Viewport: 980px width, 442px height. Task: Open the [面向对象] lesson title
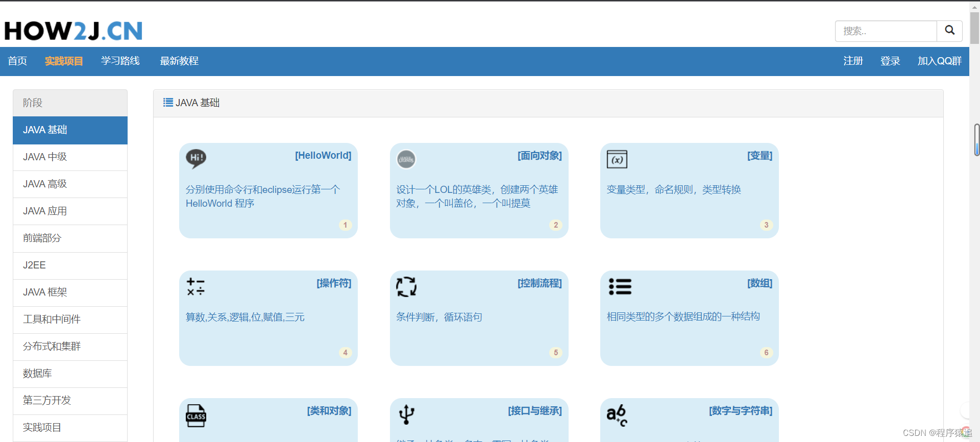click(x=540, y=156)
